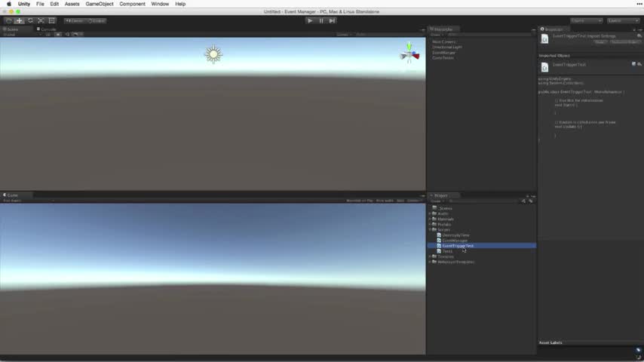Click the Import Settings gear icon
The height and width of the screenshot is (362, 644).
tap(639, 36)
